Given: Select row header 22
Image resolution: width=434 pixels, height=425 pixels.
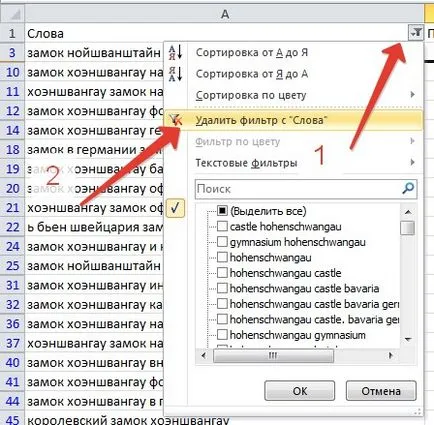Looking at the screenshot, I should point(12,227).
